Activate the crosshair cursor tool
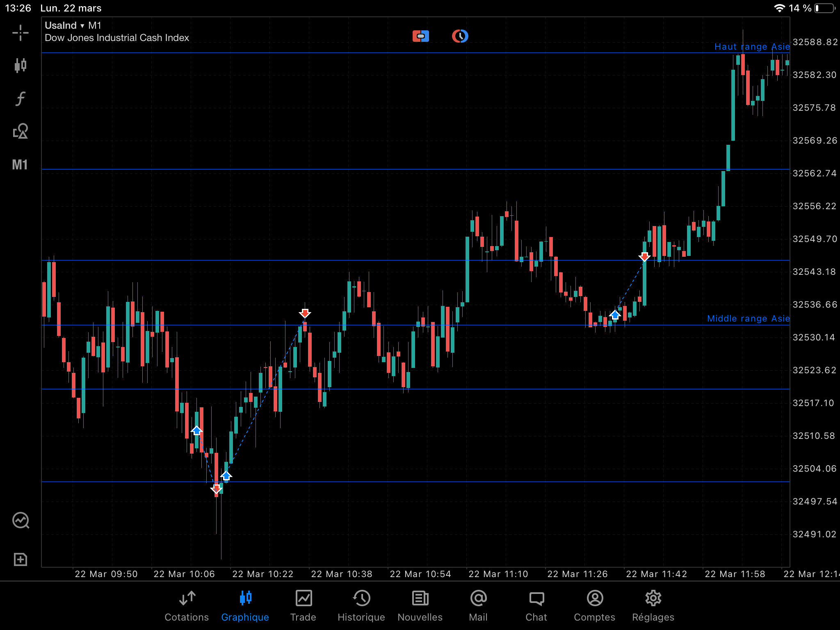This screenshot has width=840, height=630. pyautogui.click(x=20, y=33)
